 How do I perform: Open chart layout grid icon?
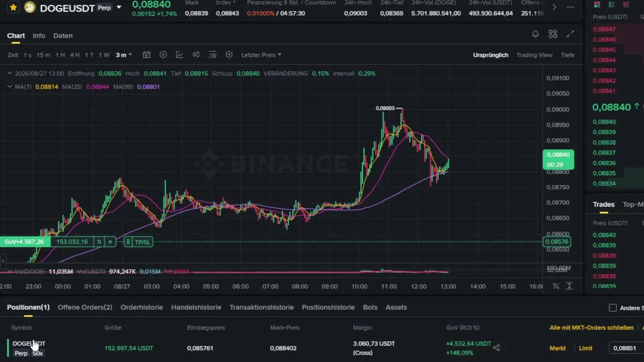coord(553,34)
